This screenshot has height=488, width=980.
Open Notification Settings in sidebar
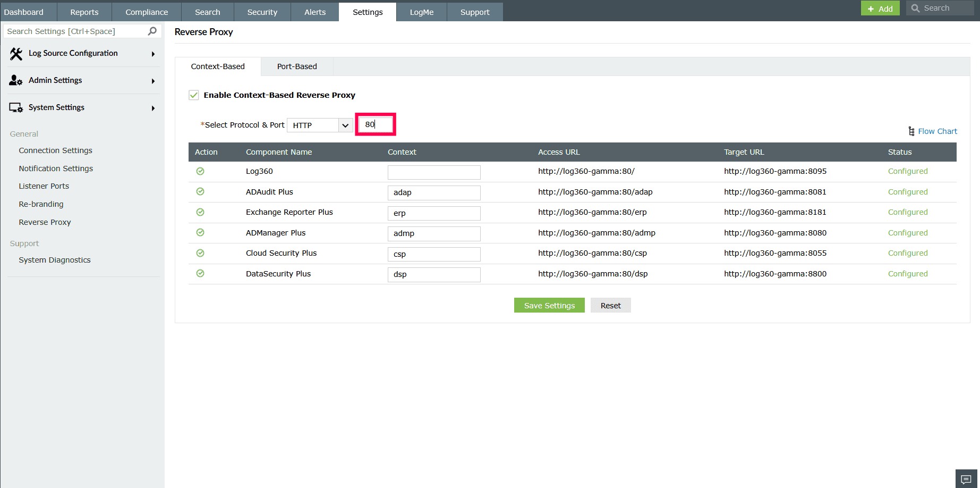[56, 169]
